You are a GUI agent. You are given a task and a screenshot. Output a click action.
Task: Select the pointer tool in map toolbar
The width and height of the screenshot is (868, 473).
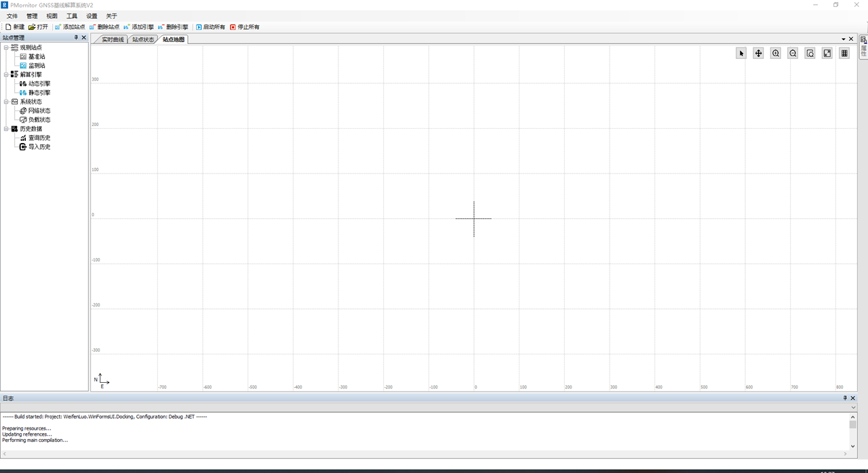741,53
